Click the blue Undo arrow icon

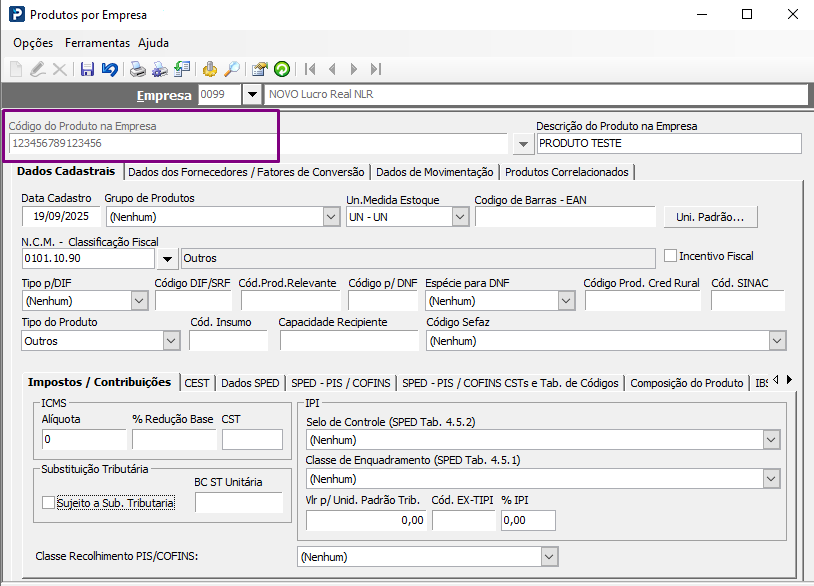[x=109, y=69]
